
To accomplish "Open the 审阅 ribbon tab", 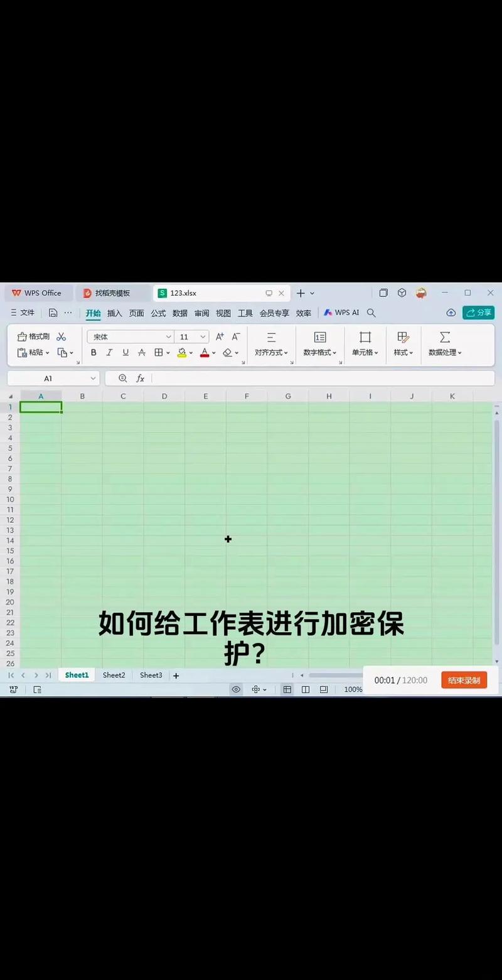I will coord(201,313).
